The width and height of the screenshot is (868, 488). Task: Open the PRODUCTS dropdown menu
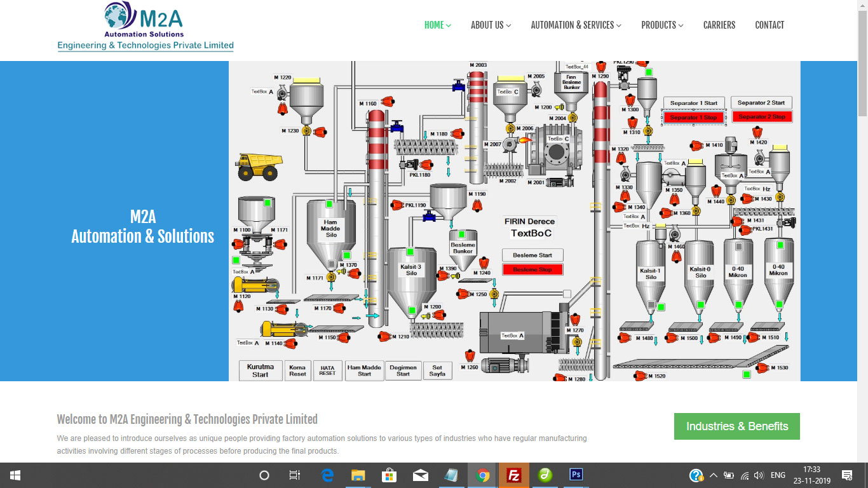pyautogui.click(x=662, y=25)
